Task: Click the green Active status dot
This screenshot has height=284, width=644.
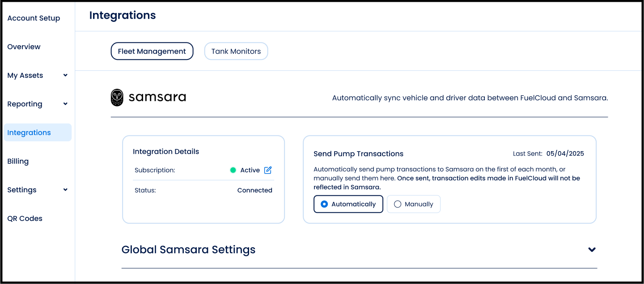Action: pos(233,170)
